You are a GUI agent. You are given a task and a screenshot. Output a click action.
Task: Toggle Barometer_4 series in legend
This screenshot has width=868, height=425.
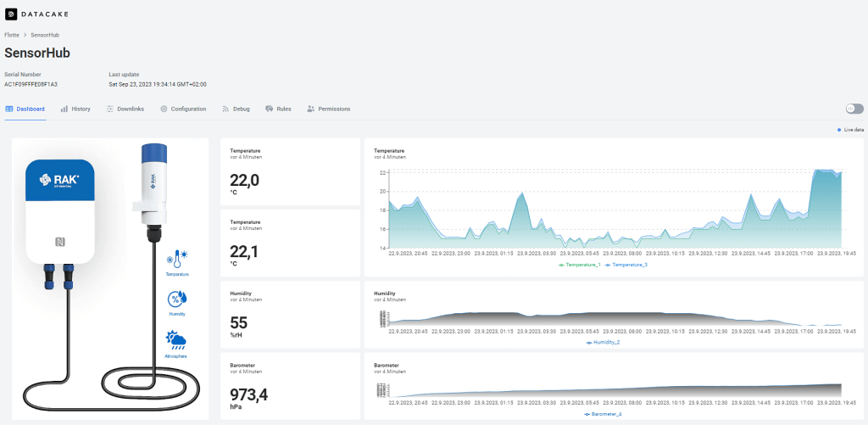point(604,414)
